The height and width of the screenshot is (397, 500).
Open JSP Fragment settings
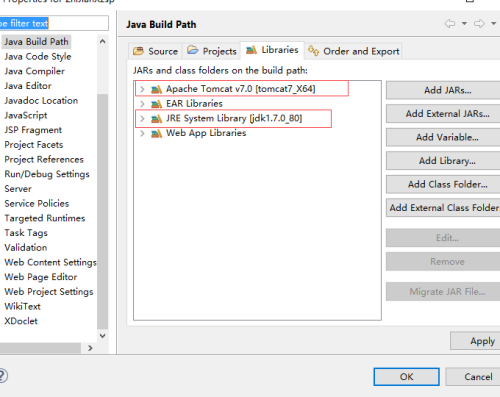(x=33, y=130)
